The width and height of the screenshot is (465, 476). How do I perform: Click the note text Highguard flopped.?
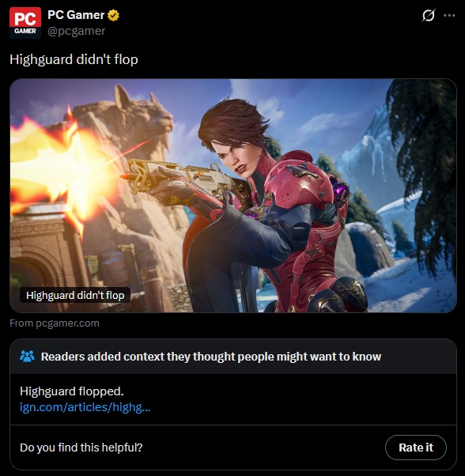(72, 391)
